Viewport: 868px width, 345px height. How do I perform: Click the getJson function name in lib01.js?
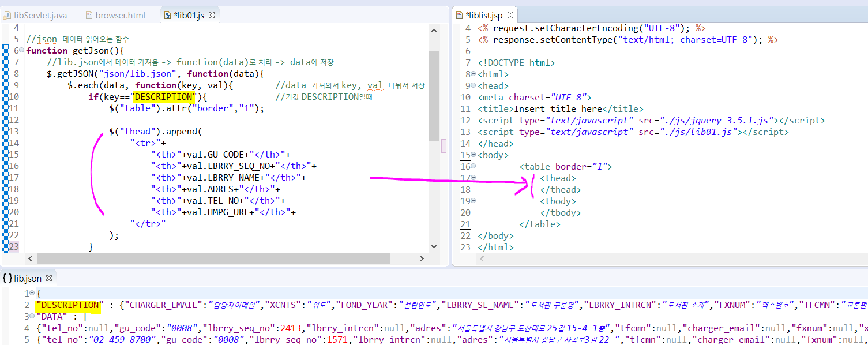click(x=93, y=51)
